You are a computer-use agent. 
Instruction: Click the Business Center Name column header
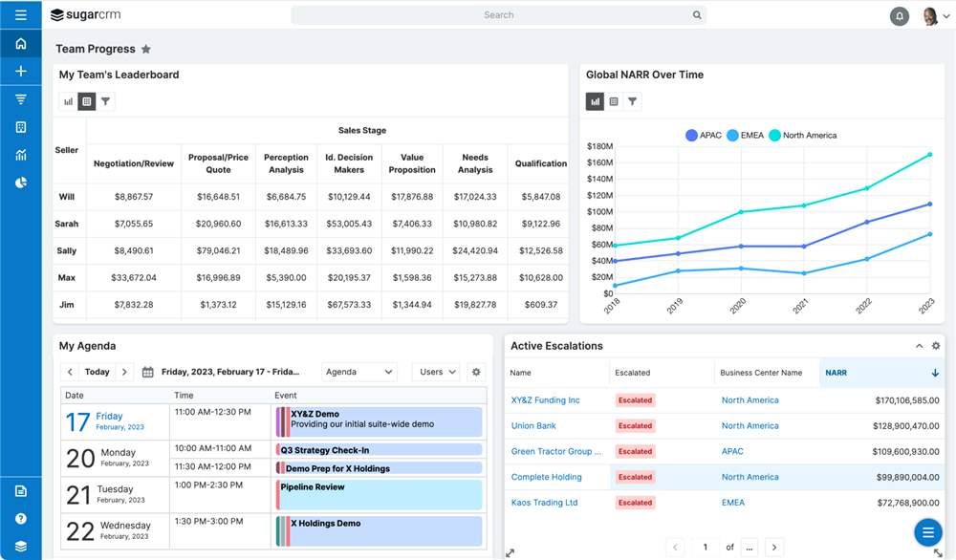click(x=761, y=373)
